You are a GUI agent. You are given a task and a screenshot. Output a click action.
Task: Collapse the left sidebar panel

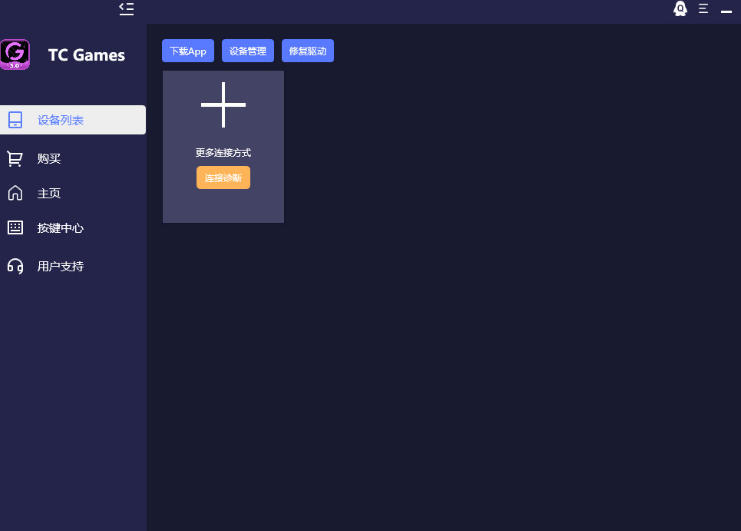point(126,9)
